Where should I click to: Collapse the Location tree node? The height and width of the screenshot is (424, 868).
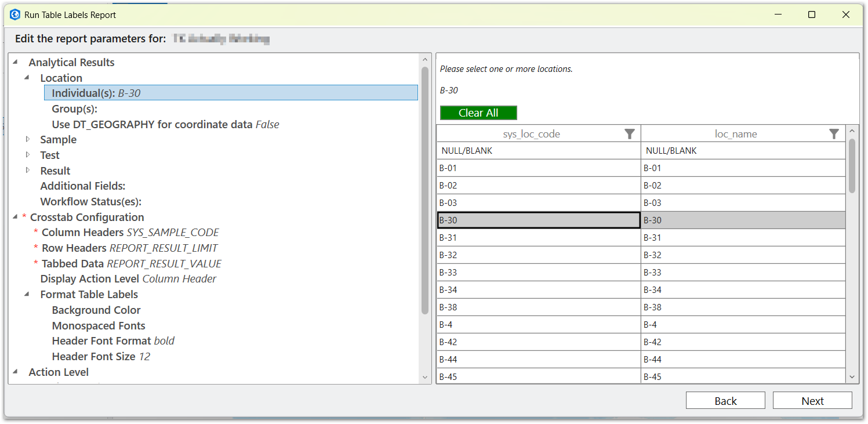point(27,77)
